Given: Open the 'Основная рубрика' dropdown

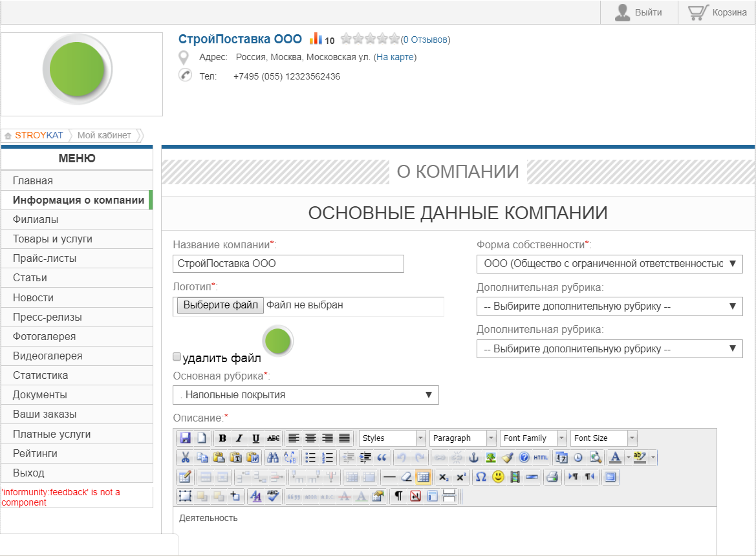Looking at the screenshot, I should click(x=305, y=395).
